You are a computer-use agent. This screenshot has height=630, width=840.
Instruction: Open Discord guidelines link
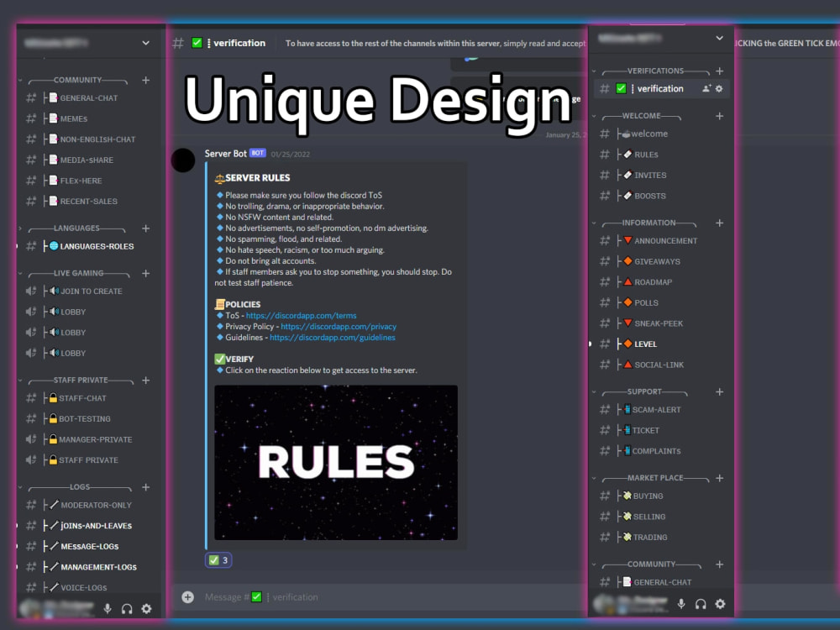click(x=332, y=338)
